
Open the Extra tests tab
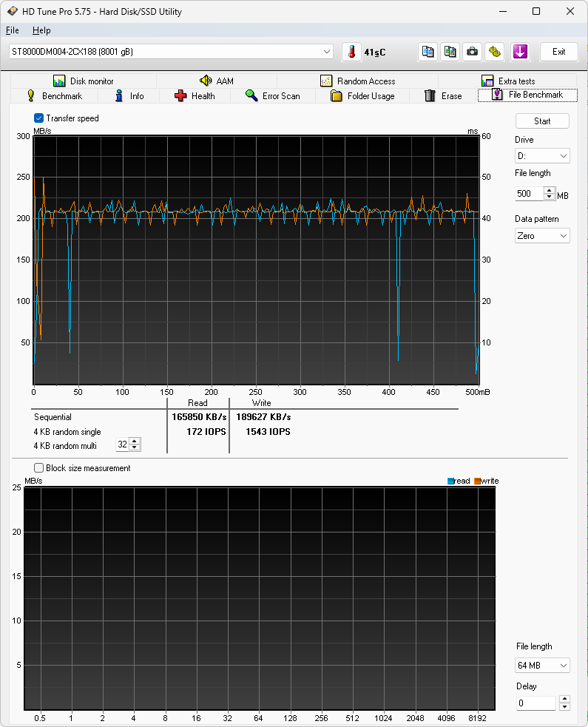(x=508, y=81)
